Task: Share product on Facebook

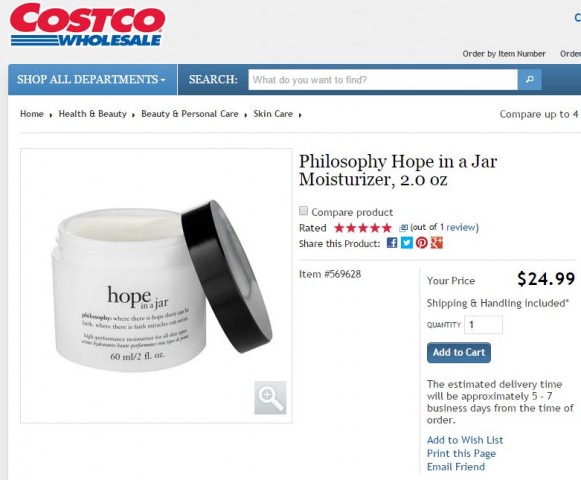Action: (x=392, y=243)
